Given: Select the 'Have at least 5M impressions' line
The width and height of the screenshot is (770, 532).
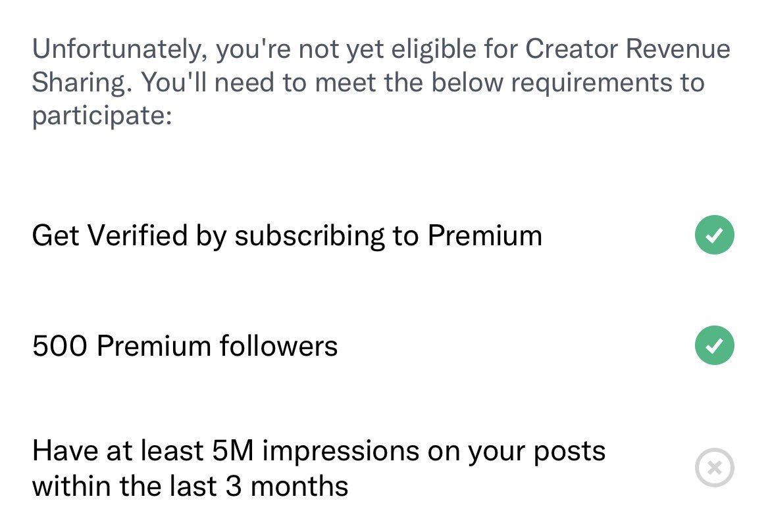Looking at the screenshot, I should tap(319, 450).
